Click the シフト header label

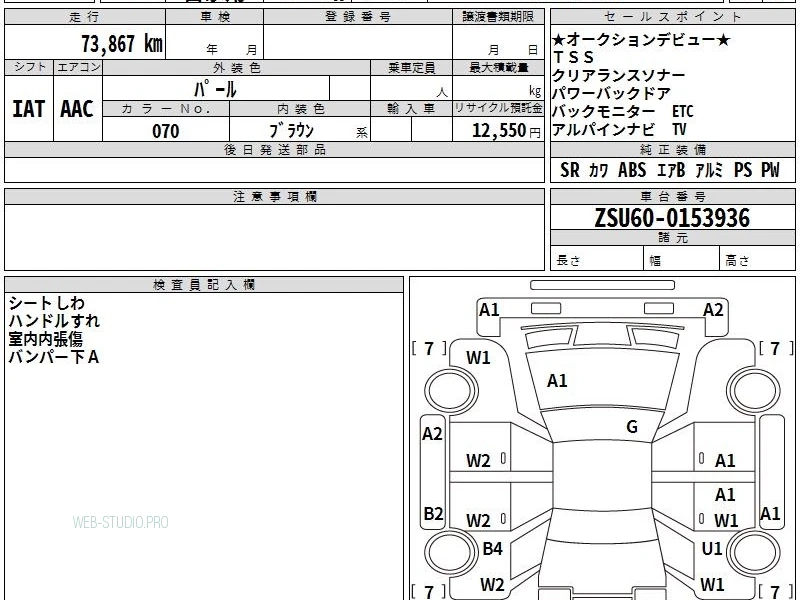(x=29, y=67)
